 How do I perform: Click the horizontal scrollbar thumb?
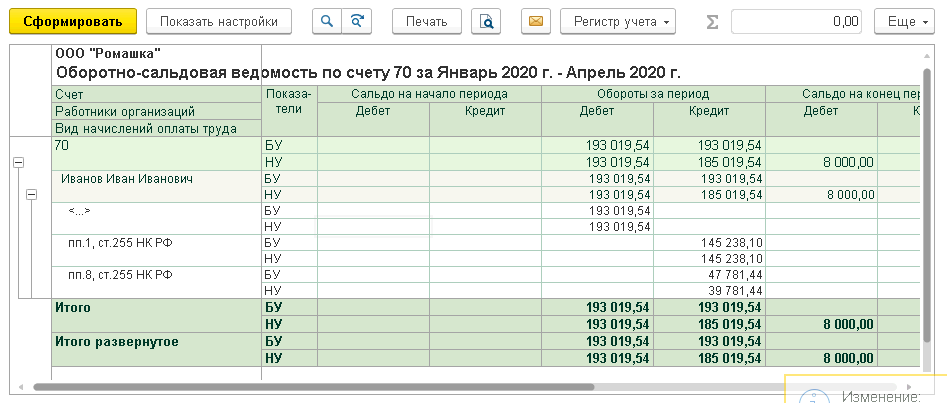point(313,387)
